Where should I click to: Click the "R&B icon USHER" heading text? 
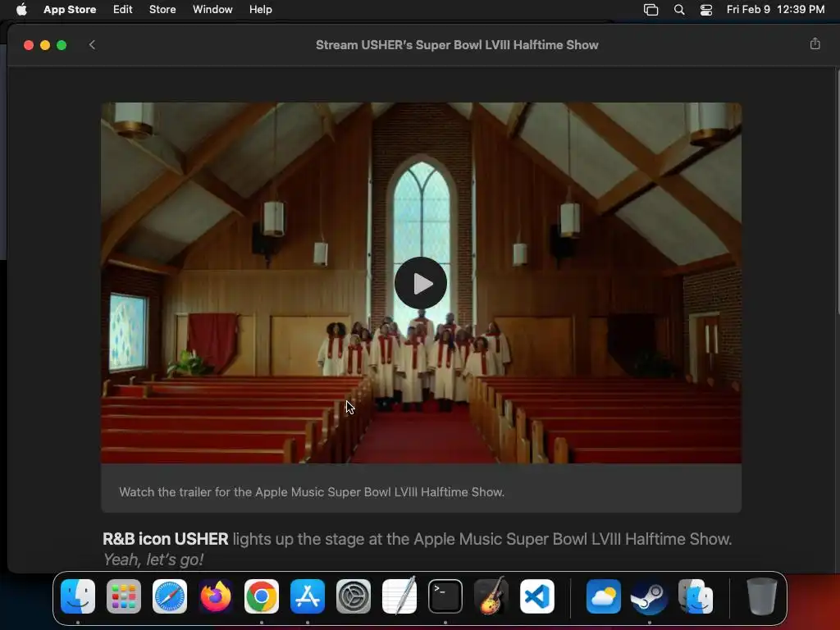166,539
